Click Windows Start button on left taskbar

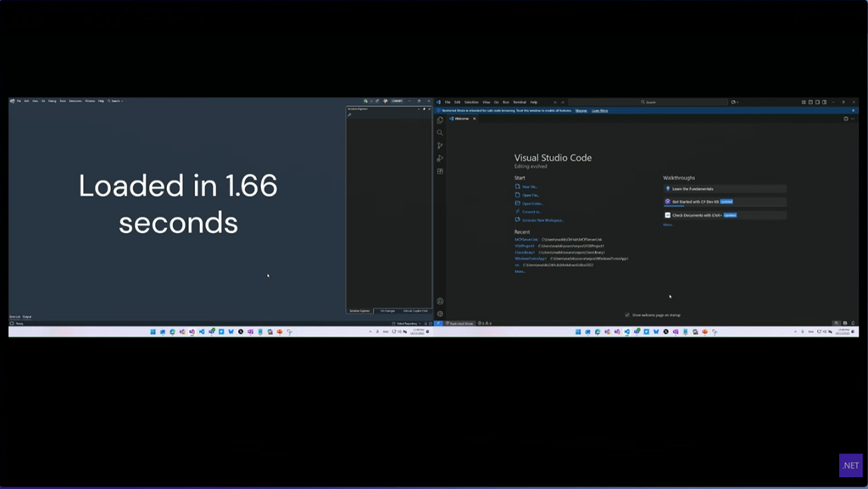[x=153, y=332]
